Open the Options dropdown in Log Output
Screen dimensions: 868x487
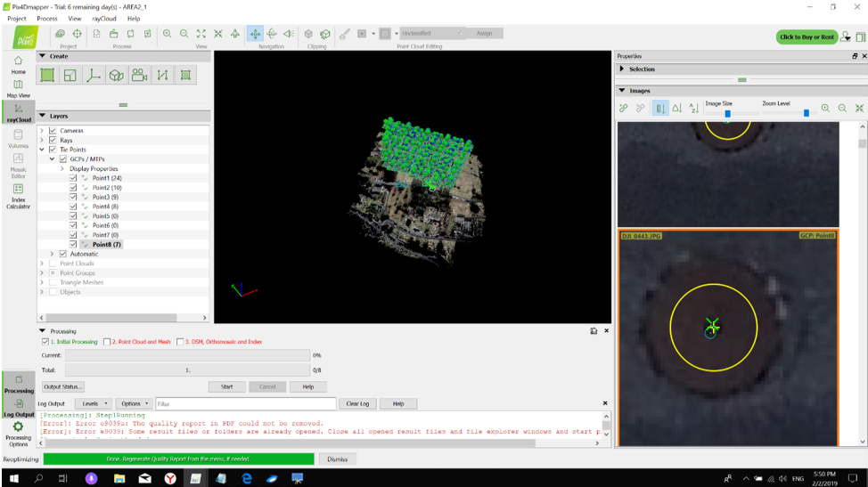click(x=135, y=403)
